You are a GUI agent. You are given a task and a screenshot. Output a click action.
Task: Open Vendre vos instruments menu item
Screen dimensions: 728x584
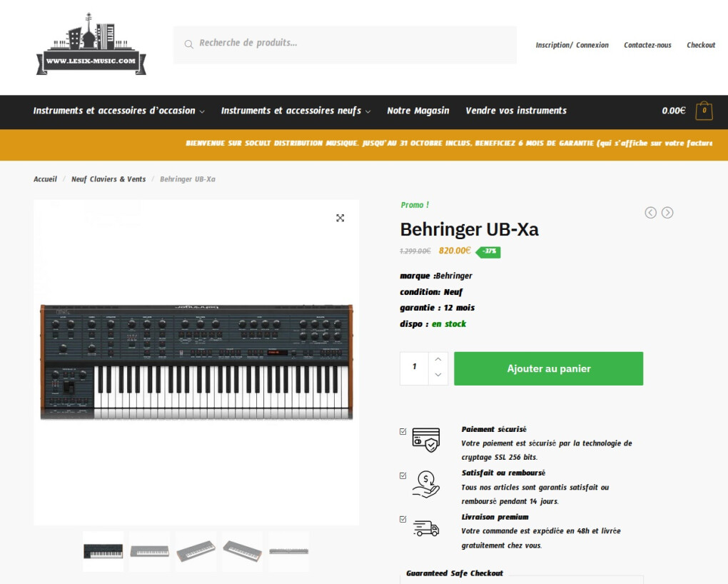516,111
